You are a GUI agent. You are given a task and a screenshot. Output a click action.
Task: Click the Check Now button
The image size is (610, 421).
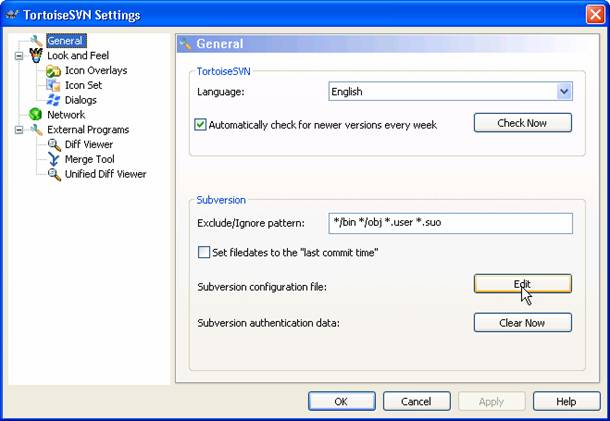point(522,123)
